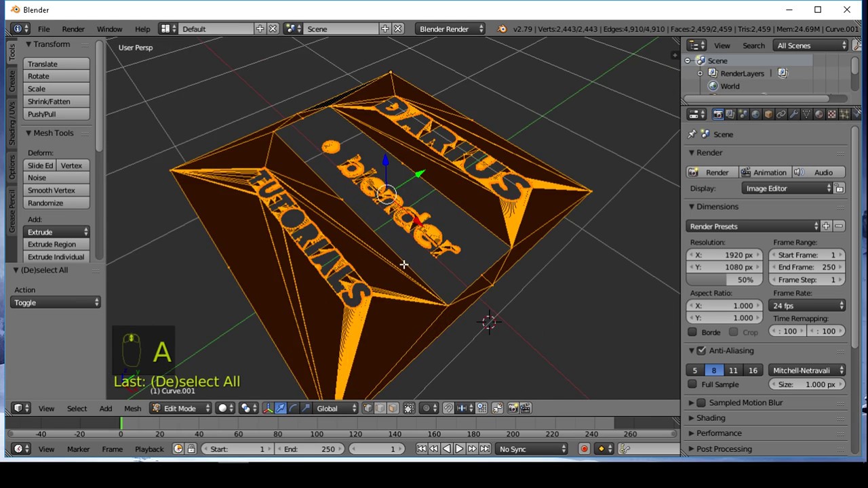Select vertex select mode in 3D header
The image size is (868, 488).
coord(368,408)
